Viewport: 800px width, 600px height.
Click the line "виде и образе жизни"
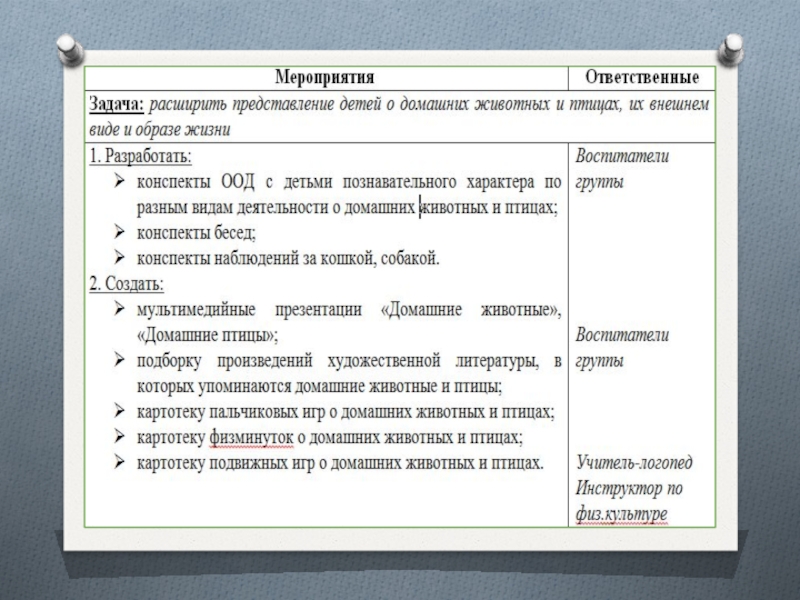[x=160, y=130]
